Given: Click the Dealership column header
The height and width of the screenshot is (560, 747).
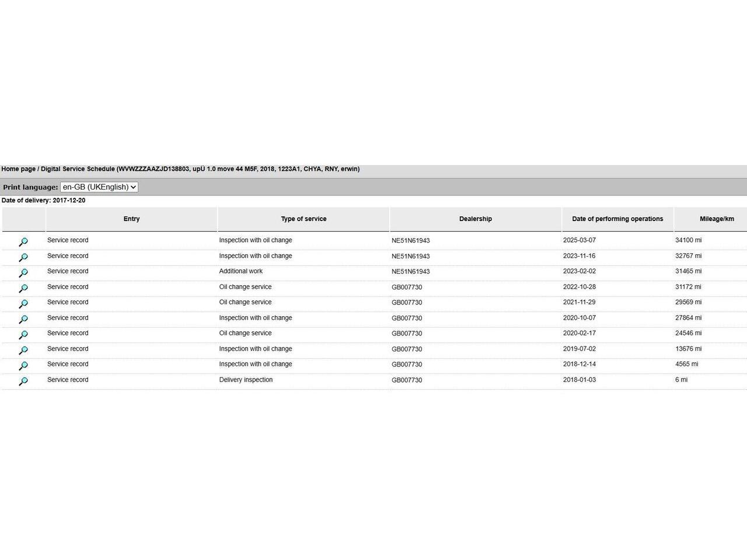Looking at the screenshot, I should (x=475, y=219).
